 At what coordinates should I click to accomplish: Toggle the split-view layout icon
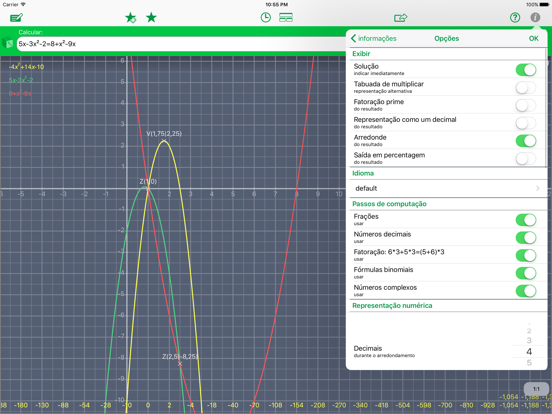[x=286, y=18]
